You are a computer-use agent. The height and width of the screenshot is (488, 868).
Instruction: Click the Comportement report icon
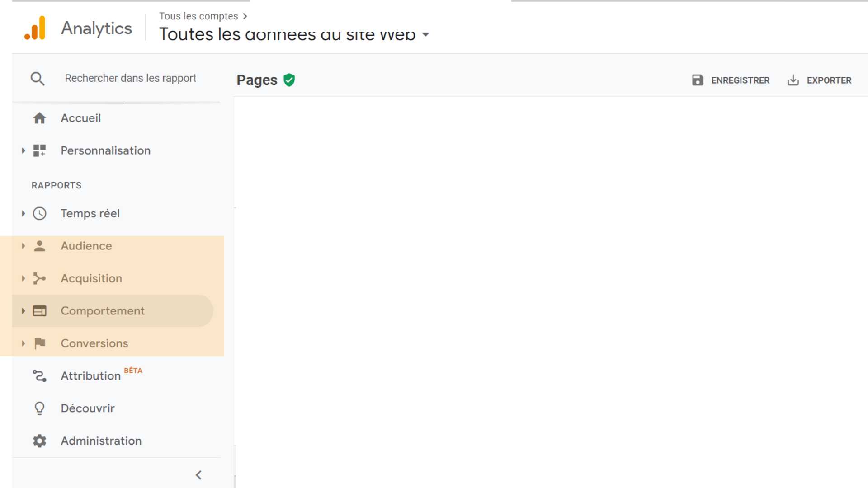click(x=40, y=310)
